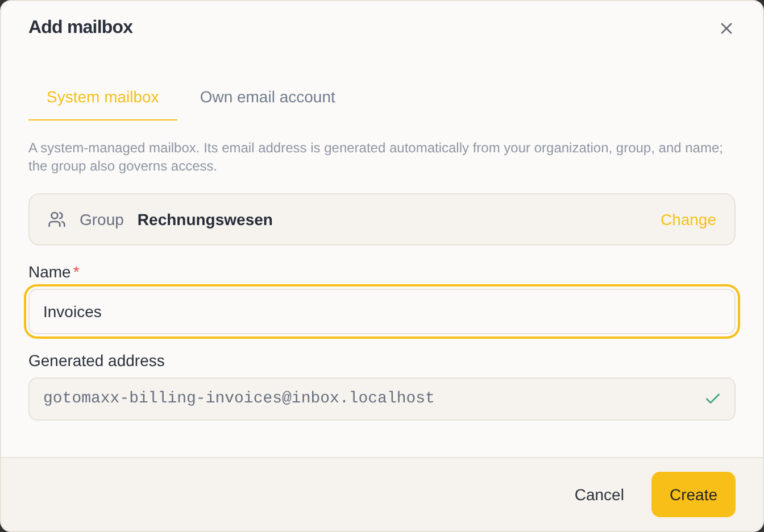Viewport: 764px width, 532px height.
Task: Close the Add mailbox dialog
Action: 726,28
